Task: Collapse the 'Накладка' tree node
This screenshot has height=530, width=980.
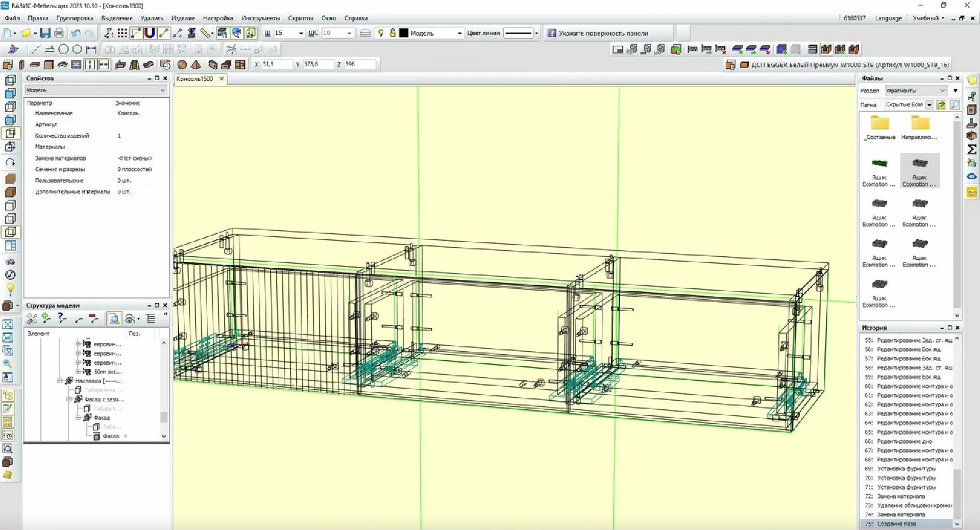Action: [x=60, y=381]
